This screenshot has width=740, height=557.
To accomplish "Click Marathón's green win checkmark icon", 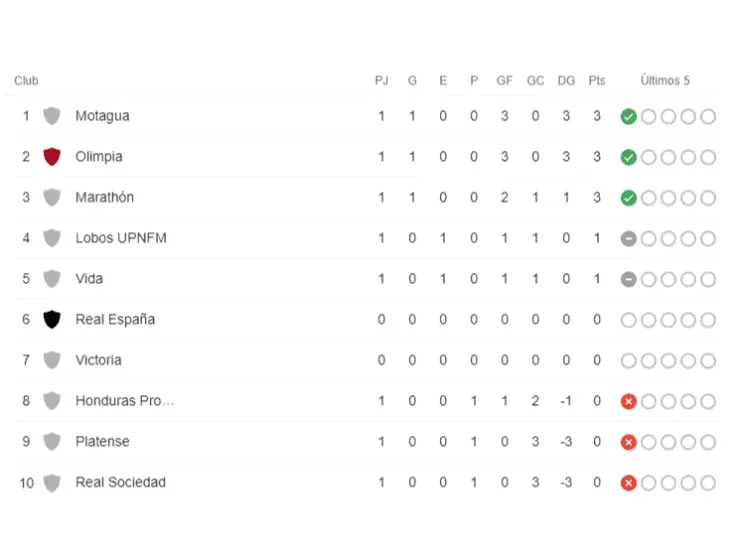I will point(628,198).
